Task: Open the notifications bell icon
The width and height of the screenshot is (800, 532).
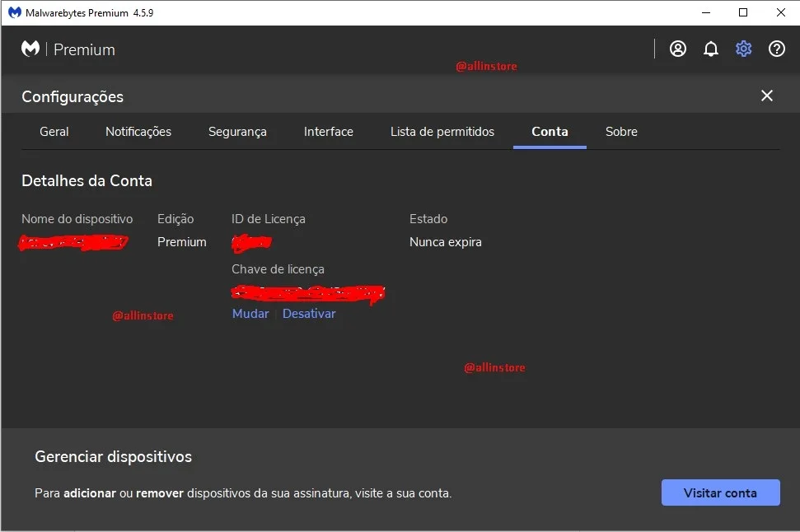Action: click(x=711, y=49)
